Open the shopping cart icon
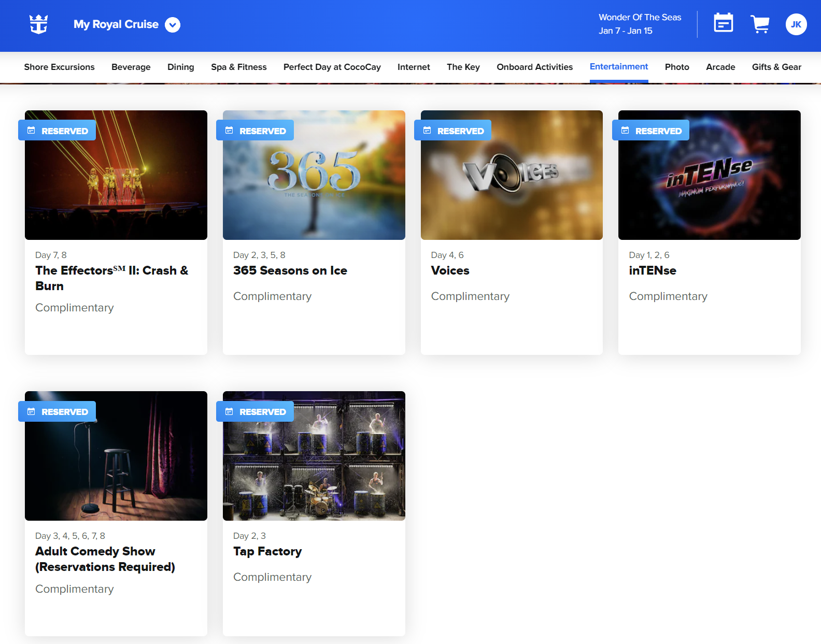Image resolution: width=821 pixels, height=644 pixels. point(760,24)
